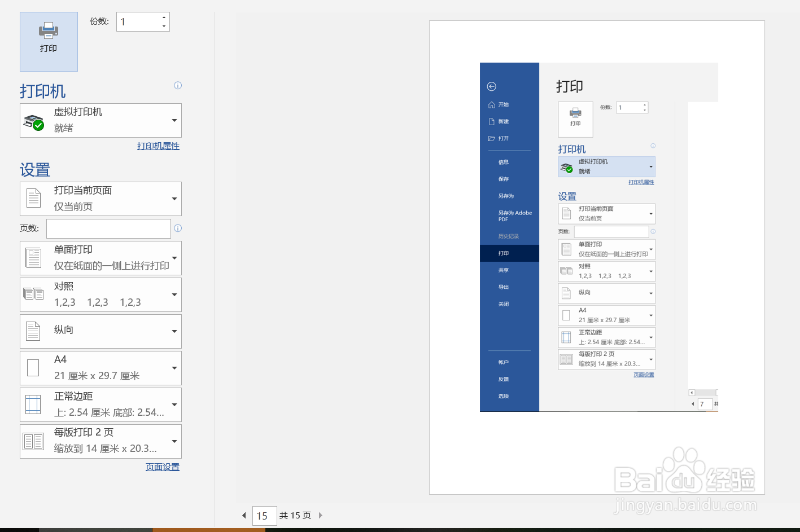Click the current page number box showing 15
This screenshot has width=800, height=532.
click(264, 516)
